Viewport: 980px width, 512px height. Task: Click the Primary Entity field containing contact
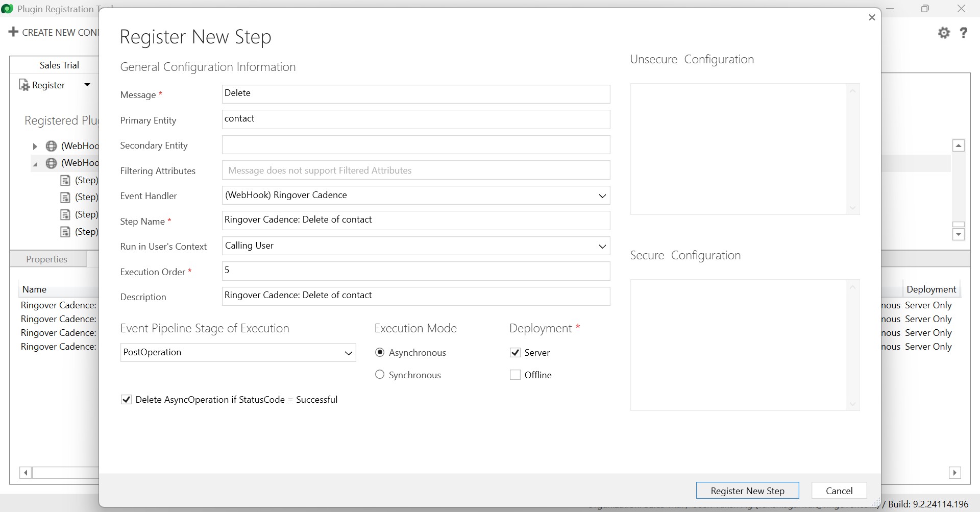pyautogui.click(x=416, y=119)
